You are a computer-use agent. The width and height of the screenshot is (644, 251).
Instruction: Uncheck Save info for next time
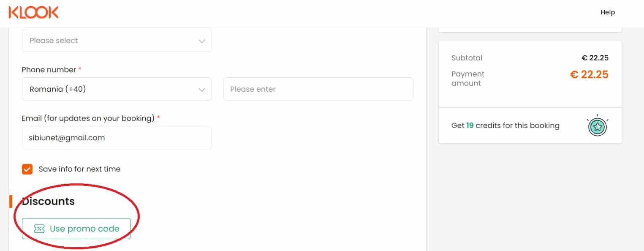point(27,169)
